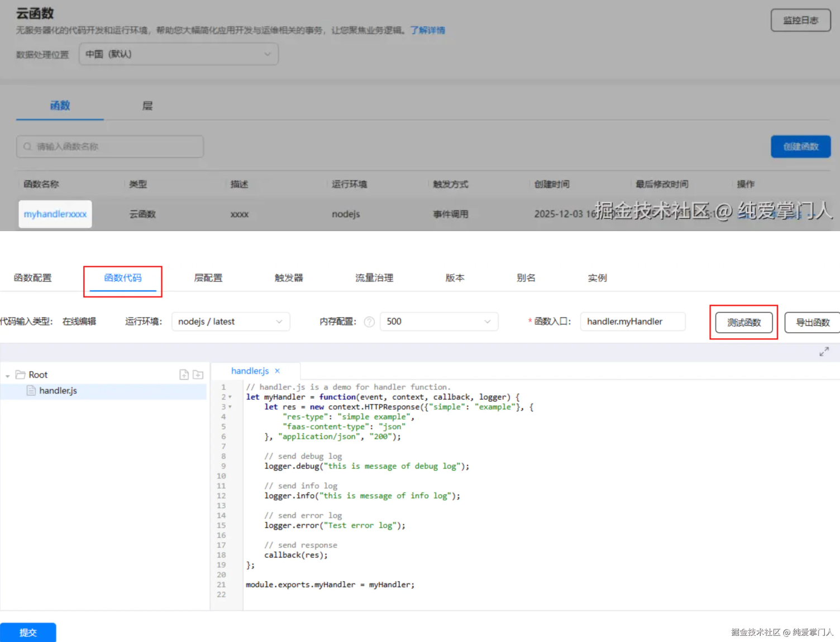
Task: Click search icon in function name field
Action: click(x=27, y=147)
